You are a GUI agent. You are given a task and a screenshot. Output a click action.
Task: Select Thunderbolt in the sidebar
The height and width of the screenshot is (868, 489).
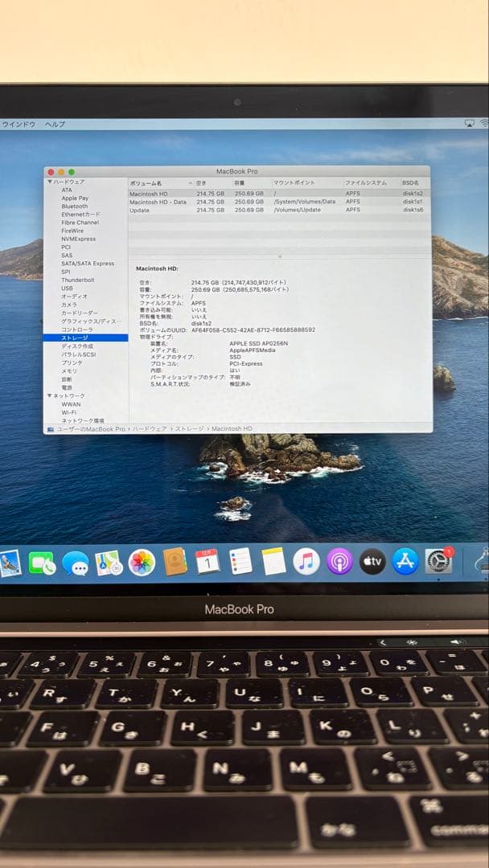pyautogui.click(x=77, y=280)
